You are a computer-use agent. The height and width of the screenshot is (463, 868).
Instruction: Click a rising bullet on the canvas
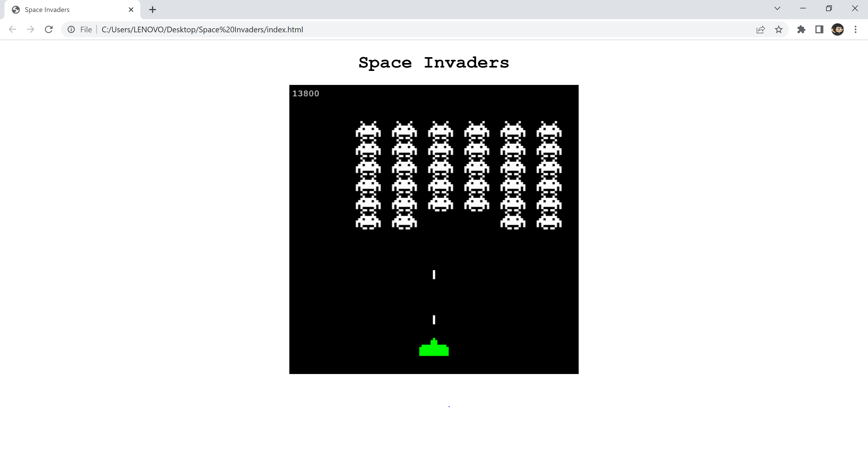pyautogui.click(x=434, y=275)
